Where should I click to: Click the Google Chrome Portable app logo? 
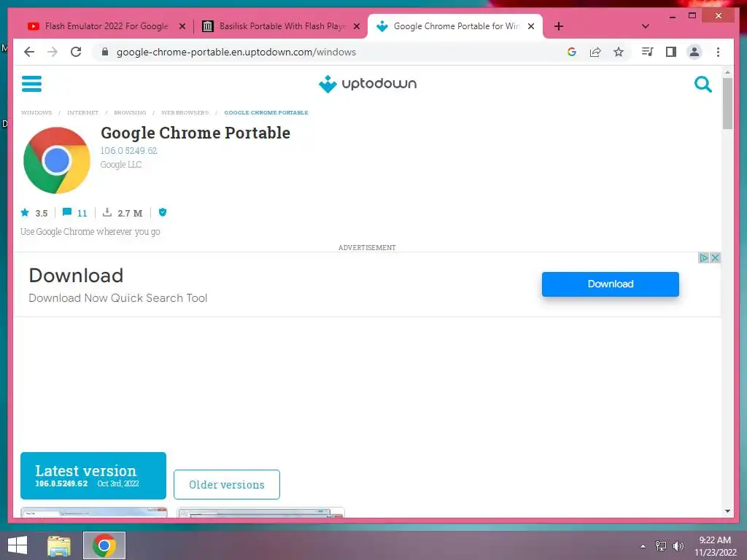click(57, 160)
